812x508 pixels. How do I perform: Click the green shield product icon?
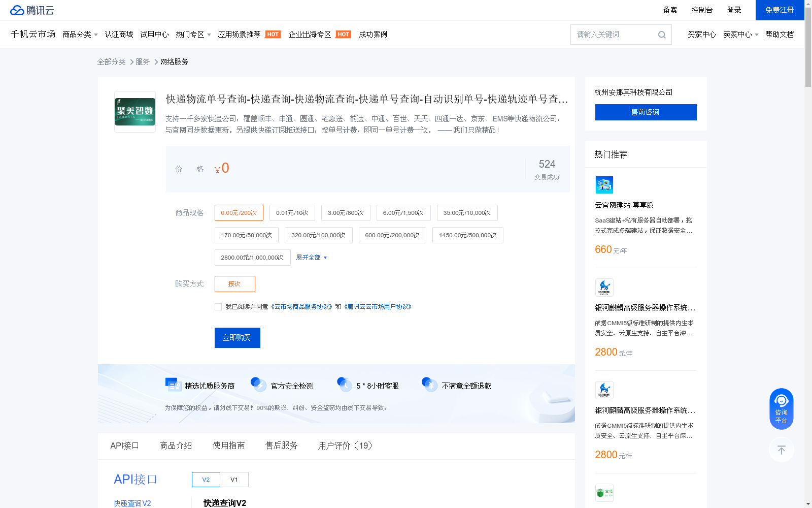pos(604,493)
